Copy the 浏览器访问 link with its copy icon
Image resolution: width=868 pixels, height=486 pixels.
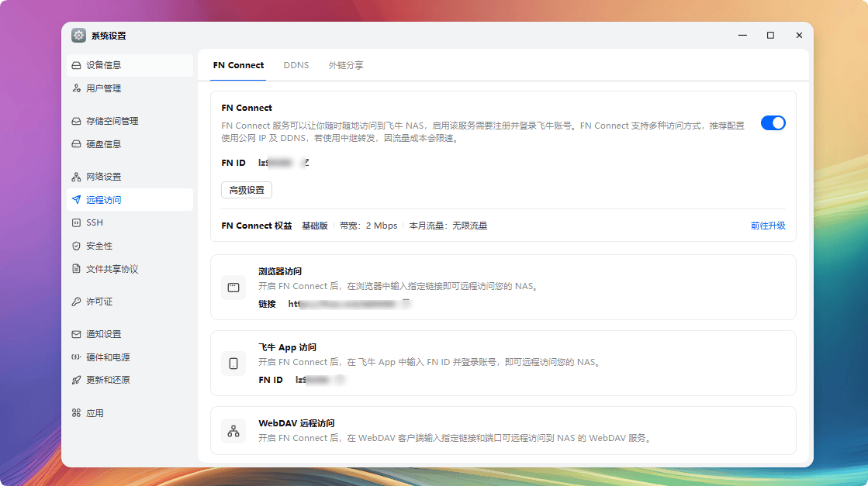point(406,301)
